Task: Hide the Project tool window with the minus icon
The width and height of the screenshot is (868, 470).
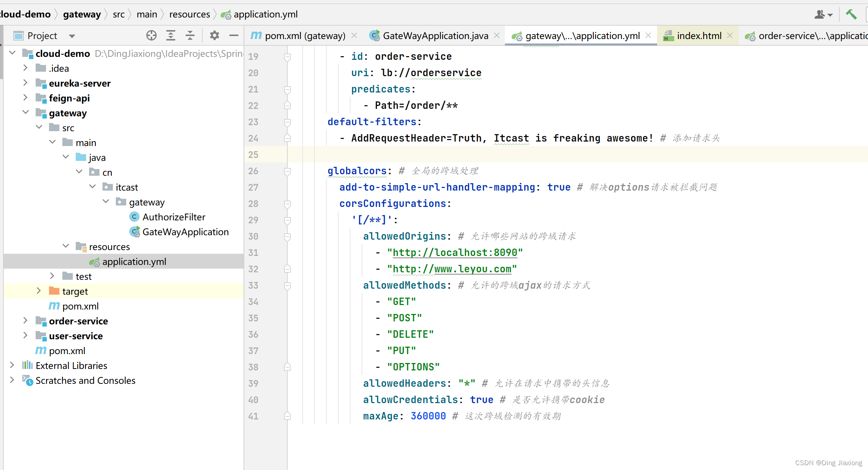Action: click(x=234, y=36)
